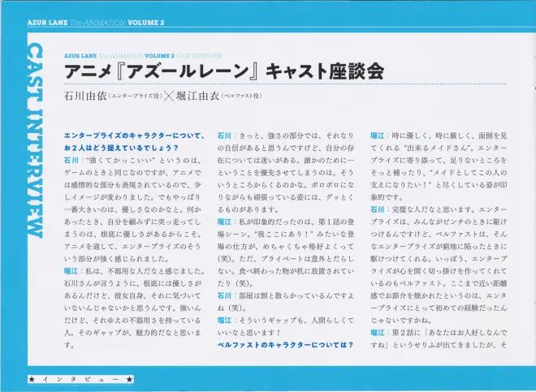Click the role note "(ベルファスト役)"
The width and height of the screenshot is (536, 392).
tap(242, 97)
